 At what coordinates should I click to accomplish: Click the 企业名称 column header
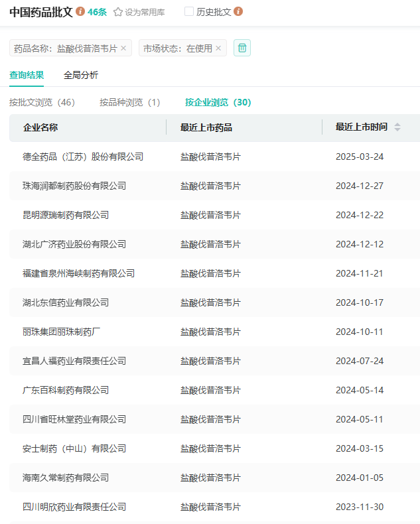point(40,127)
